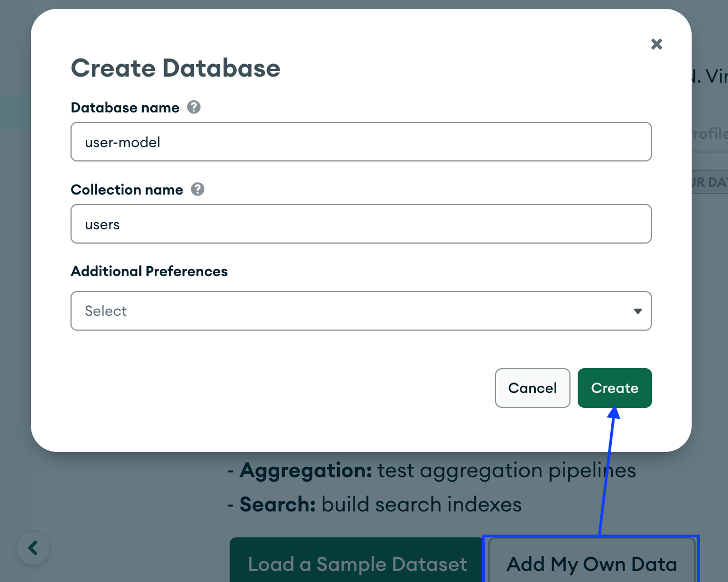Open the Additional Preferences dropdown
Screen dimensions: 728x582
pos(361,311)
